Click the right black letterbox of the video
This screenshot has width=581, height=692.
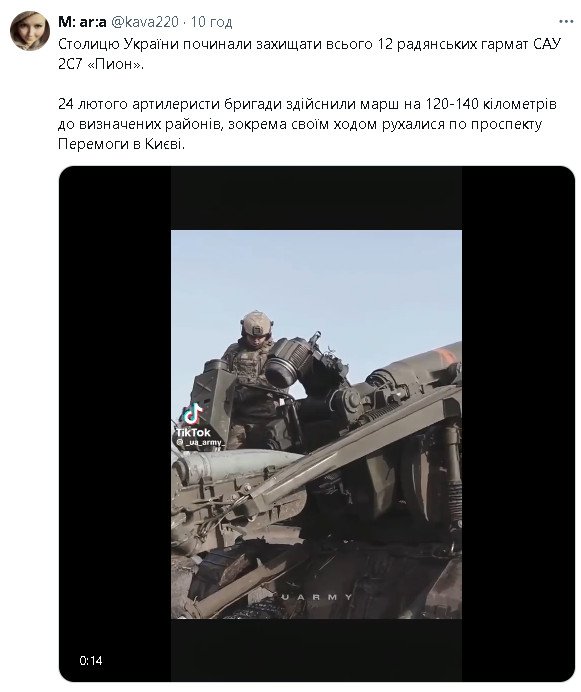click(518, 424)
